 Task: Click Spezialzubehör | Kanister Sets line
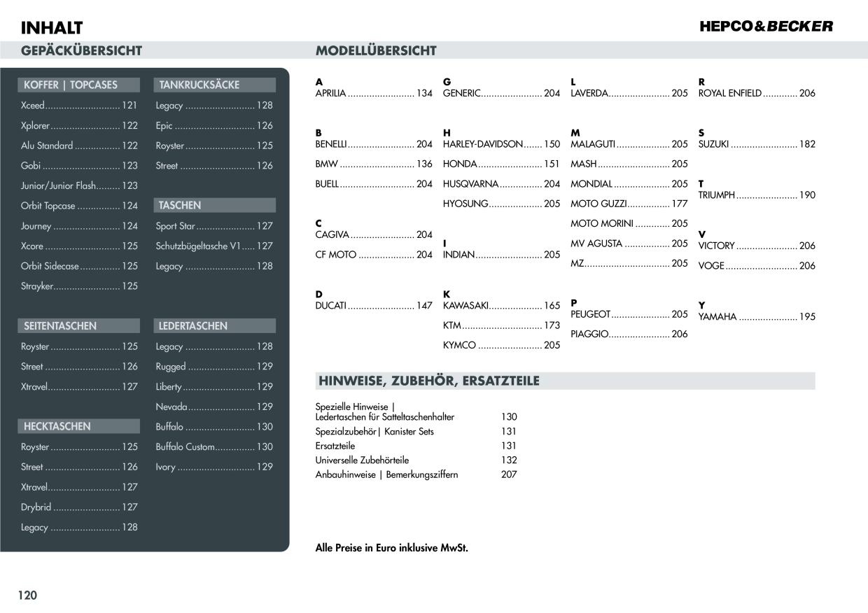point(416,432)
